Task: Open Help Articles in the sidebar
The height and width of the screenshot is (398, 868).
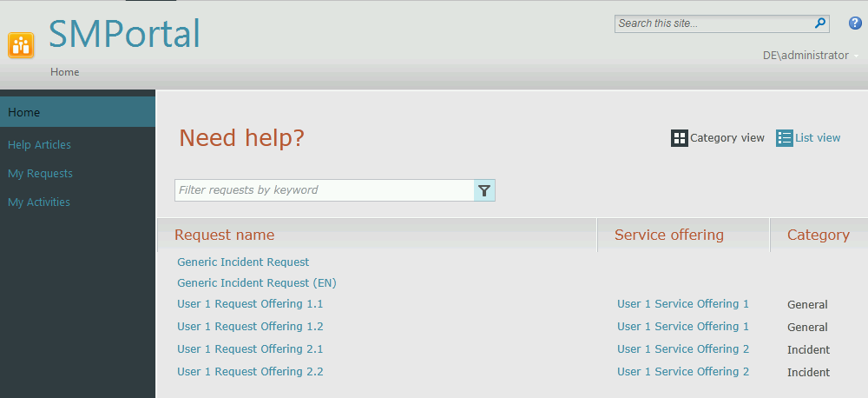Action: [39, 145]
